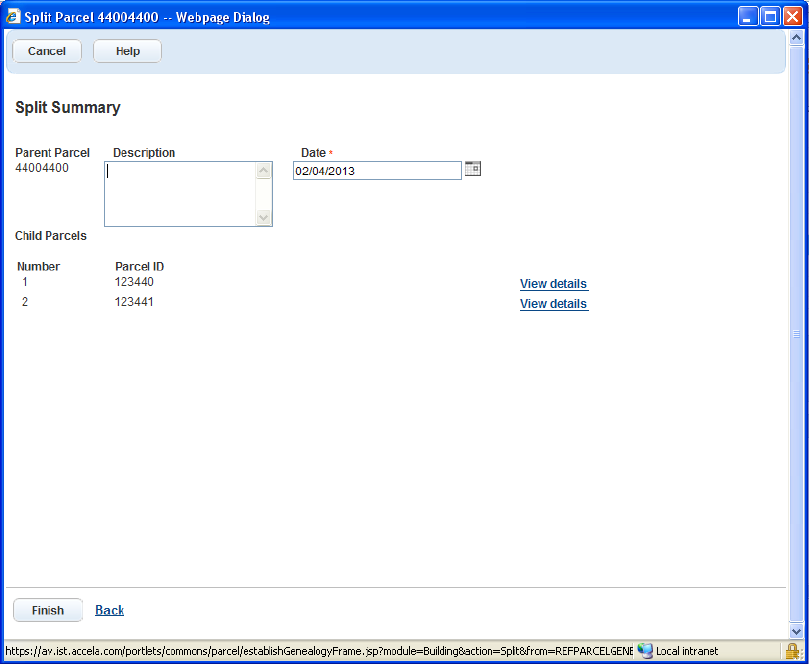Select parent parcel number 44004400

pos(42,168)
